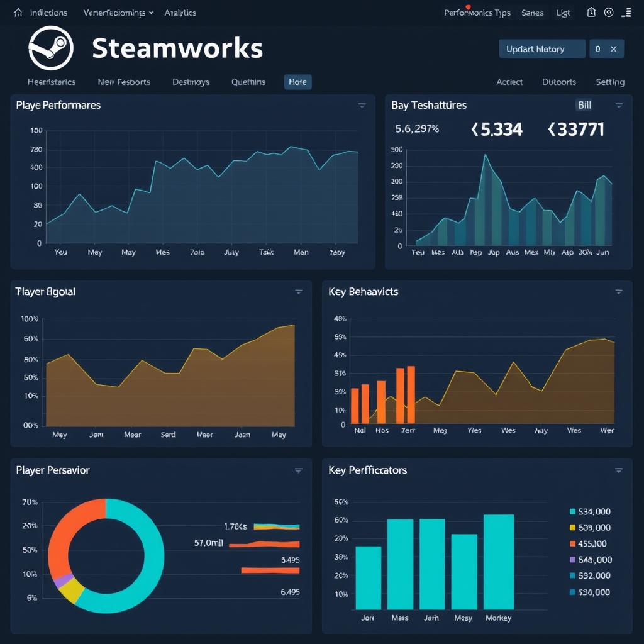The height and width of the screenshot is (644, 644).
Task: Click the purple segment of donut chart
Action: (x=63, y=580)
